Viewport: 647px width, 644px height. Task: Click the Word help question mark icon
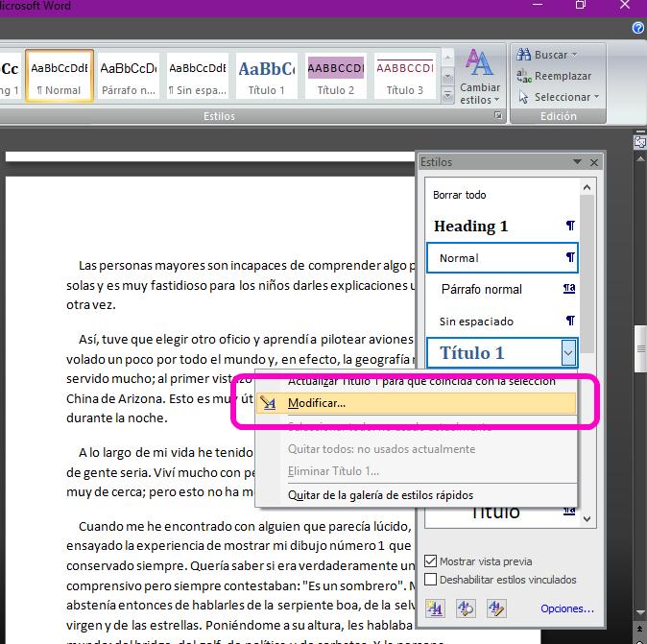click(x=638, y=29)
